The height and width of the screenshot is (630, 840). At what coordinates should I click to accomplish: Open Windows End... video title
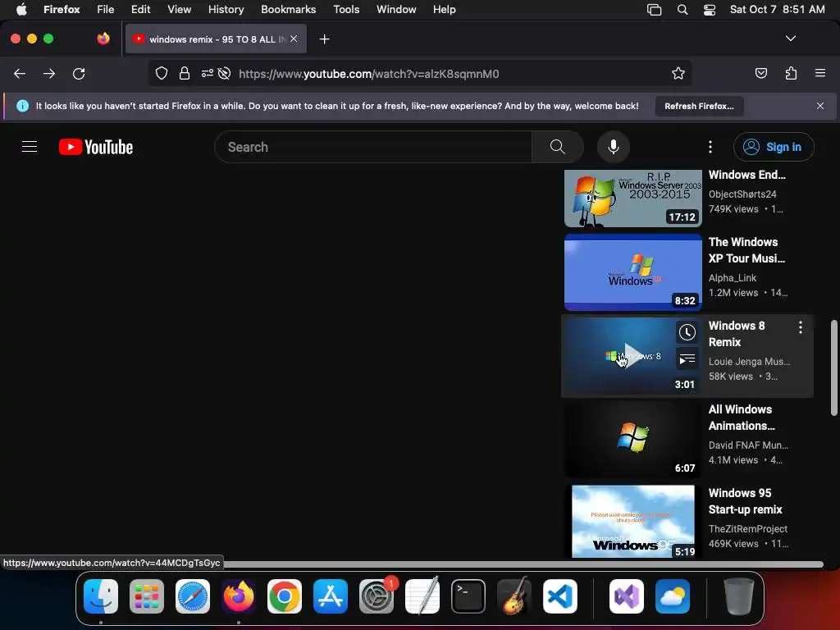(x=746, y=175)
